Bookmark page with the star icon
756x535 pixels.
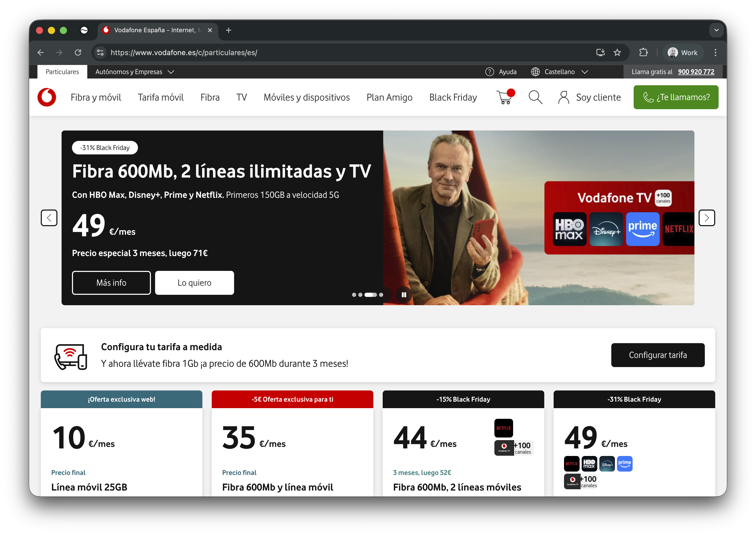pos(617,52)
